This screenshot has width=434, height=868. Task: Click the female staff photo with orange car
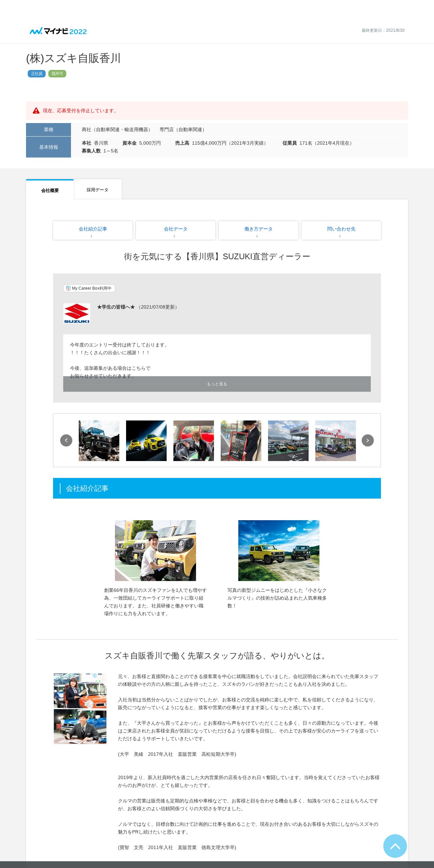point(80,691)
